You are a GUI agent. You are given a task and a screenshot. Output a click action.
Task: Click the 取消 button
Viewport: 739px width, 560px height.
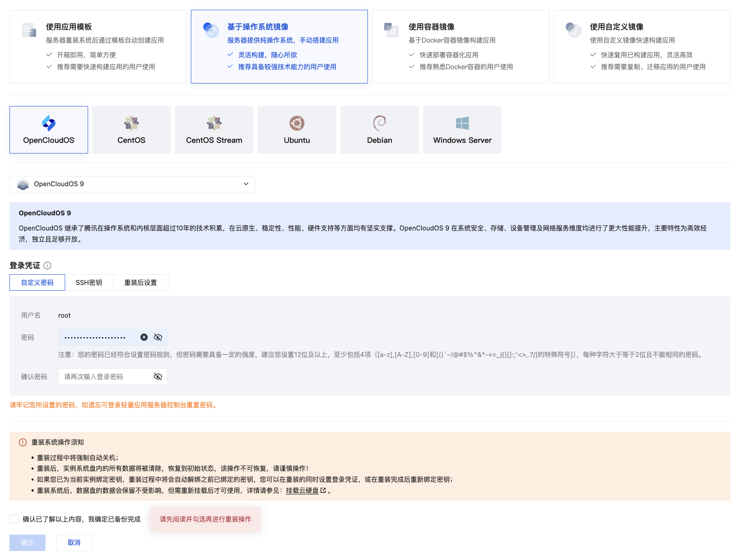coord(74,543)
